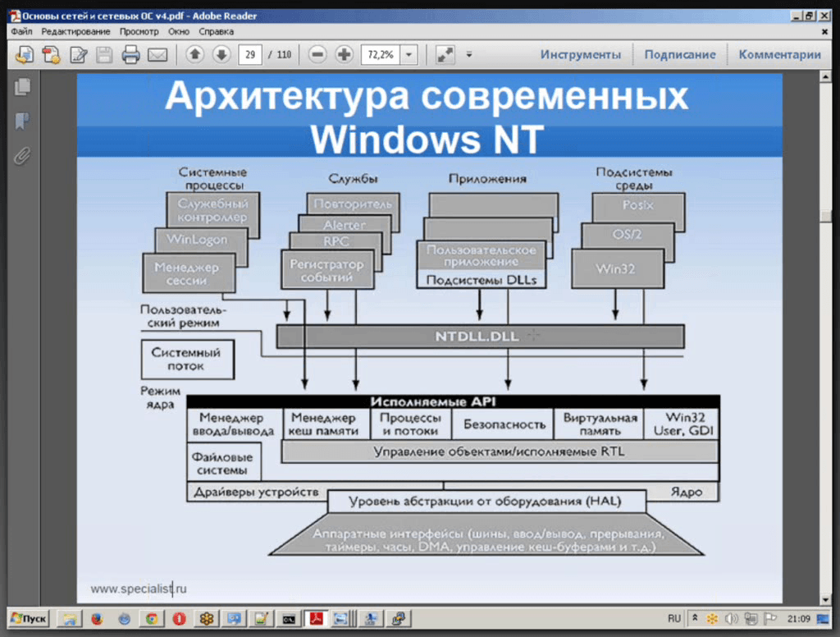840x637 pixels.
Task: Click the Системный поток box
Action: 188,360
